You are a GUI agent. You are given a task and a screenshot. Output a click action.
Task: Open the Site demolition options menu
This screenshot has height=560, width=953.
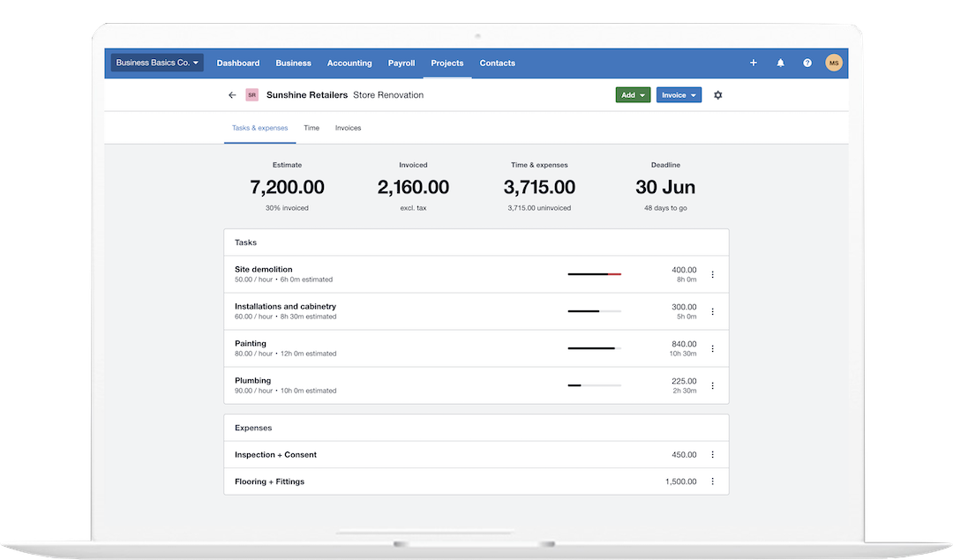click(712, 273)
